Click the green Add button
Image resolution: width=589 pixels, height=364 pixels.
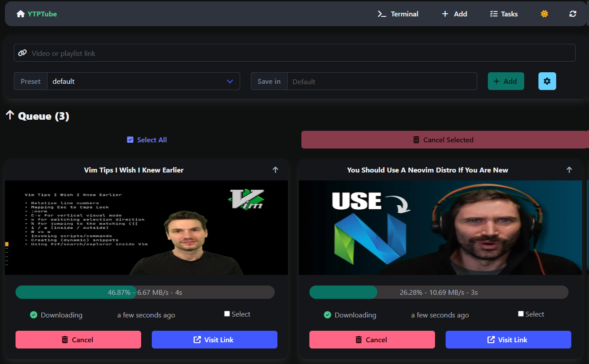pyautogui.click(x=506, y=81)
